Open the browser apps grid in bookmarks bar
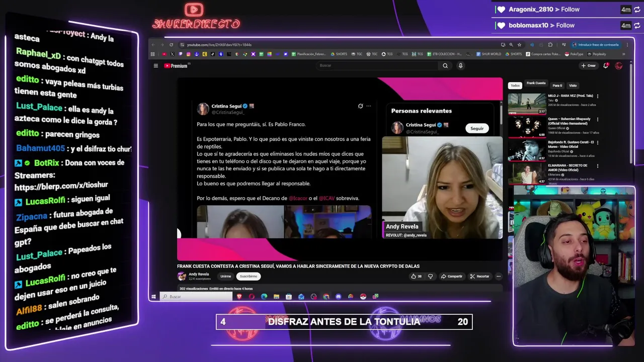The image size is (644, 362). tap(153, 54)
